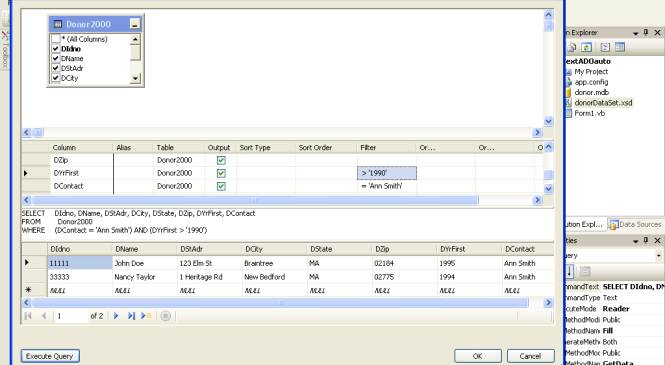Uncheck the DStAdr column checkbox
The height and width of the screenshot is (365, 665).
click(x=56, y=68)
